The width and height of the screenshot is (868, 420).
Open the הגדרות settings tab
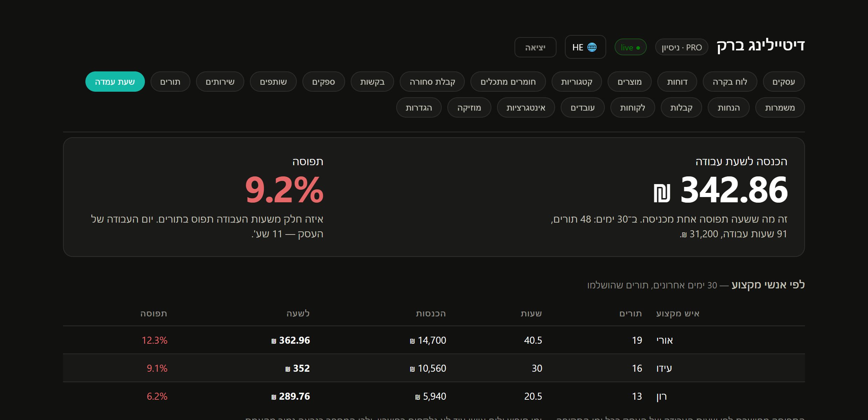(x=419, y=107)
